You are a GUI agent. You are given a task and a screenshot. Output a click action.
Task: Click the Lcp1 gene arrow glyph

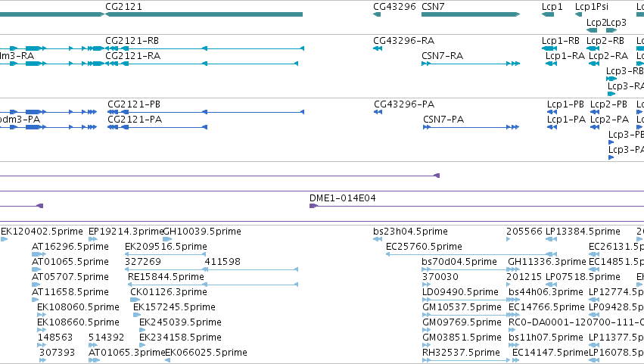(548, 14)
